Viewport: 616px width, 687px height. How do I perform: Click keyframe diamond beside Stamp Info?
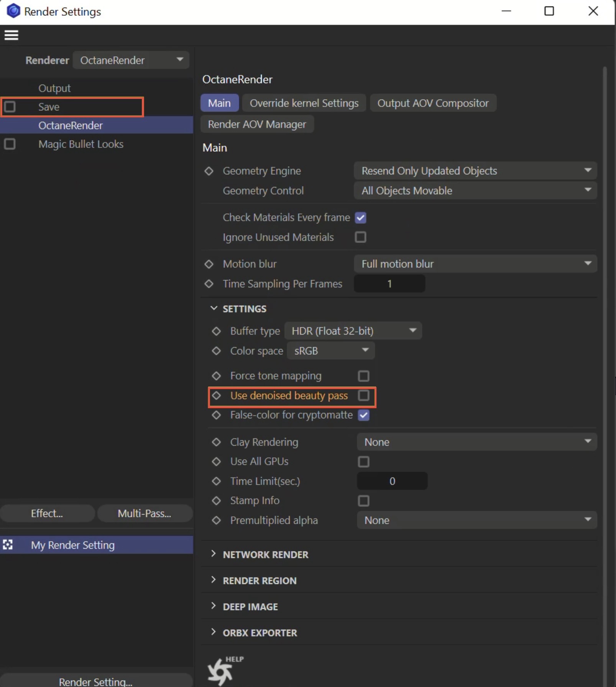[217, 501]
